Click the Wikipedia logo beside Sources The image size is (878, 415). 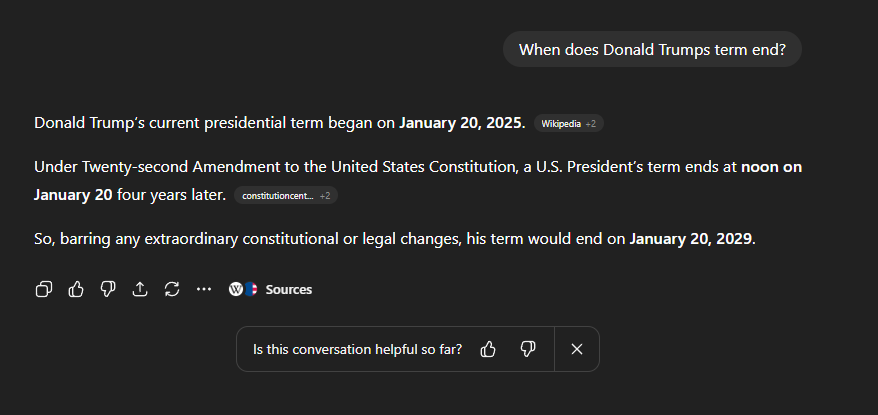(x=236, y=289)
